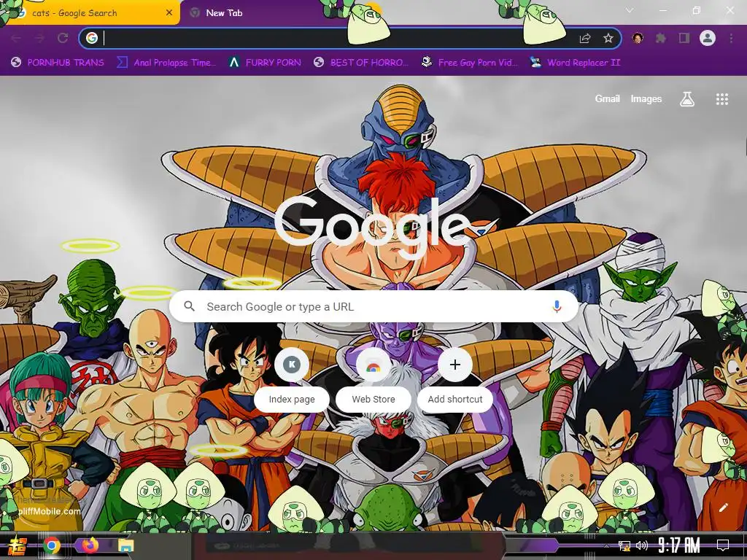Click the browser Forward arrow
747x560 pixels.
tap(39, 38)
